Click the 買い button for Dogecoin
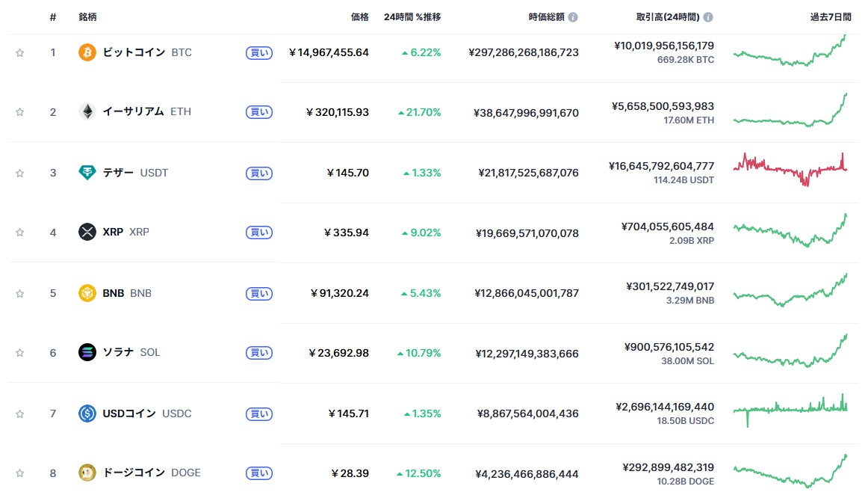This screenshot has height=492, width=868. [x=259, y=474]
